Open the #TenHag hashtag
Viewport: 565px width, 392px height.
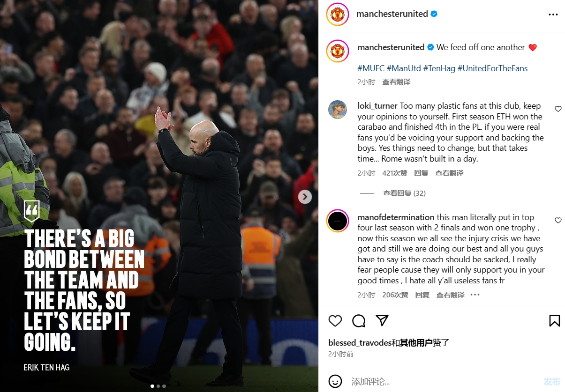[439, 68]
